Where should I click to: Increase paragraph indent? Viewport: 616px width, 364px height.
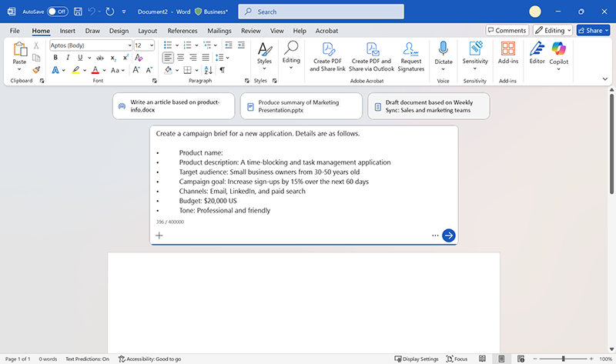[241, 45]
